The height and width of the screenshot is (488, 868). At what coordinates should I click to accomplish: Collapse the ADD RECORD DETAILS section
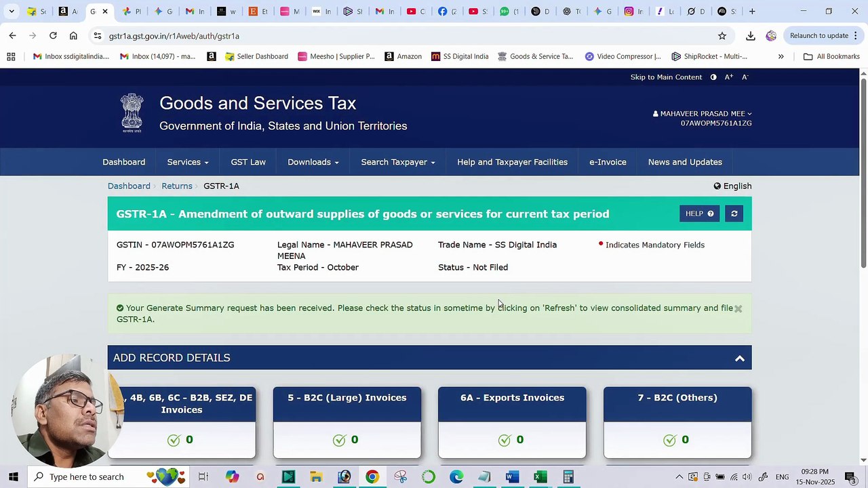[x=740, y=358]
